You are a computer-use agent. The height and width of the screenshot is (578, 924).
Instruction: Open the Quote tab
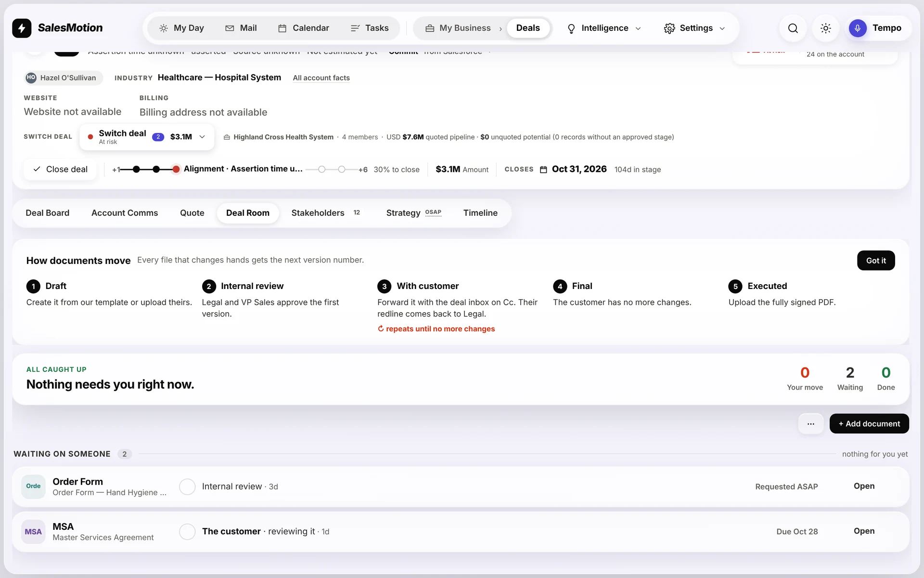pos(192,213)
